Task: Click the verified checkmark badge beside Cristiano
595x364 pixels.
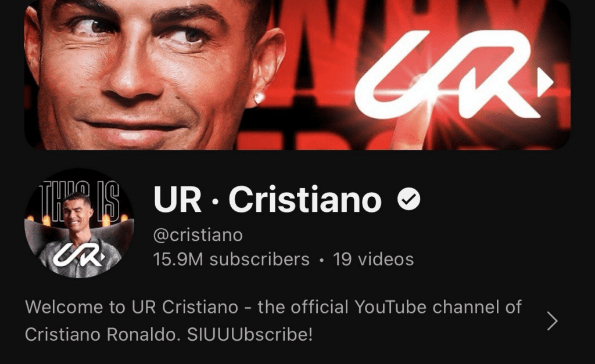Action: (x=408, y=200)
